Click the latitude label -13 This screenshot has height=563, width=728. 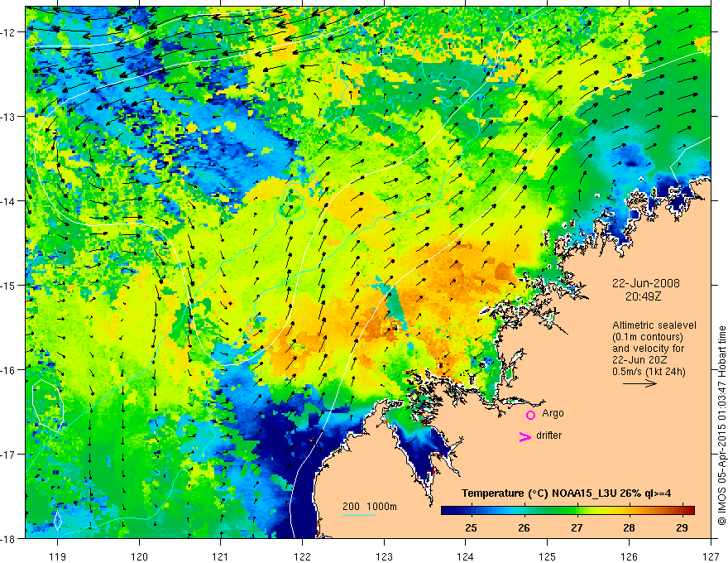[8, 117]
